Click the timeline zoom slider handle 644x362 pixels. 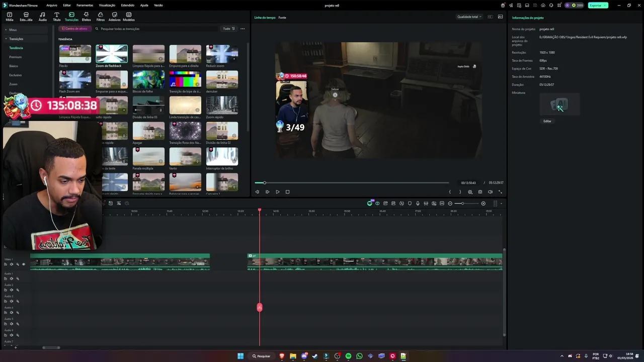pos(462,203)
